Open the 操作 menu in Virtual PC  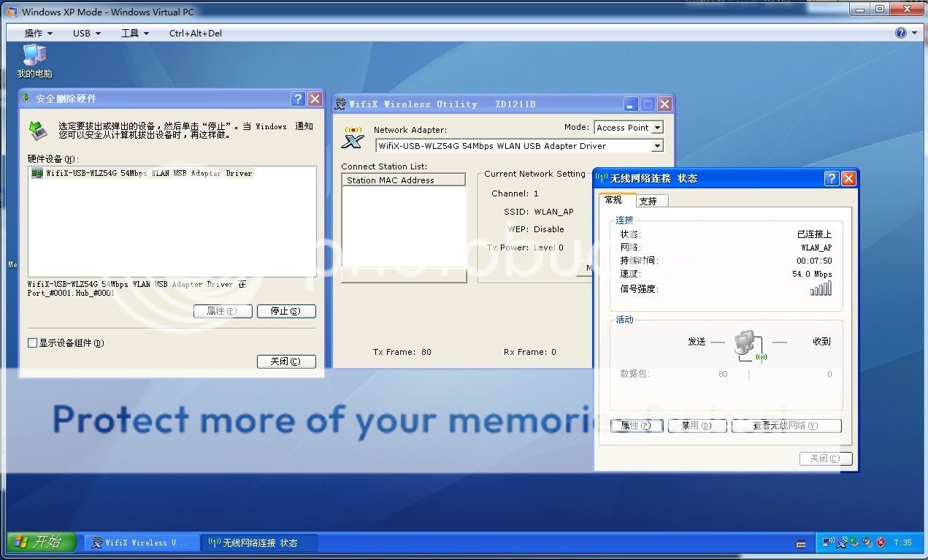(x=38, y=33)
